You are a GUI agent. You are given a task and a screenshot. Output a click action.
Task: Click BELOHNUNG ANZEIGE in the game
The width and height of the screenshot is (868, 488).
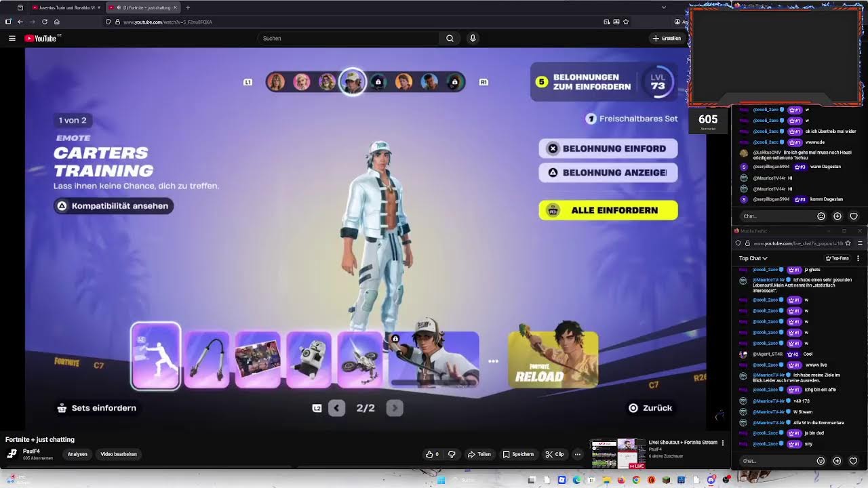pyautogui.click(x=608, y=173)
